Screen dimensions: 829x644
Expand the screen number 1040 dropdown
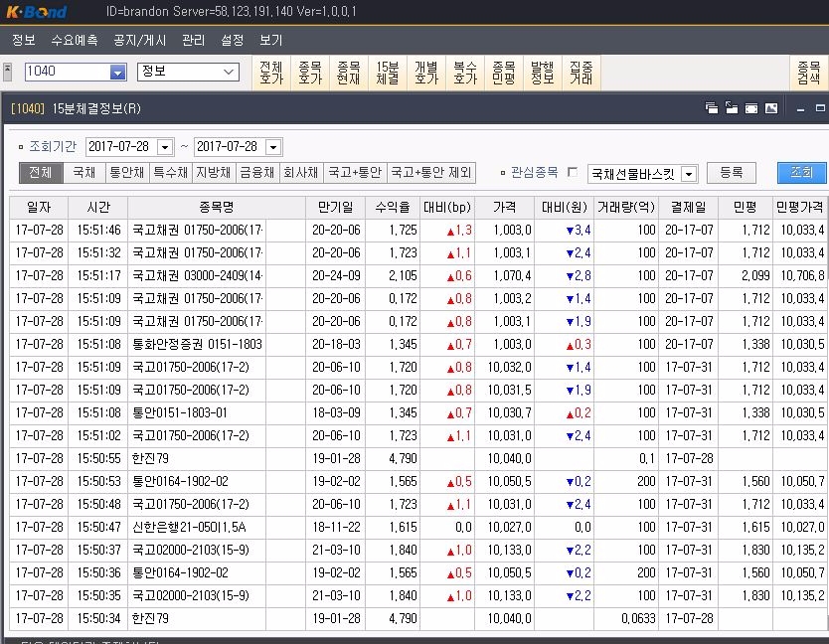tap(118, 72)
